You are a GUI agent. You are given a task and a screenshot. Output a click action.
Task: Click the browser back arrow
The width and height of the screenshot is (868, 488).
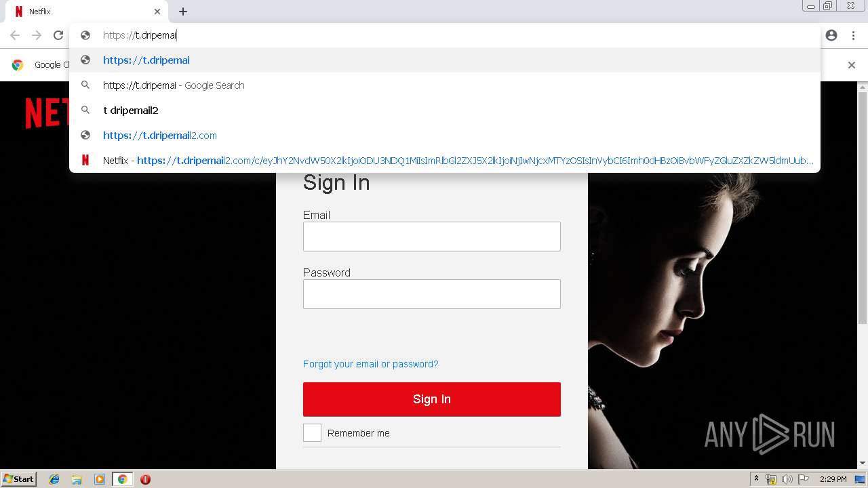15,35
